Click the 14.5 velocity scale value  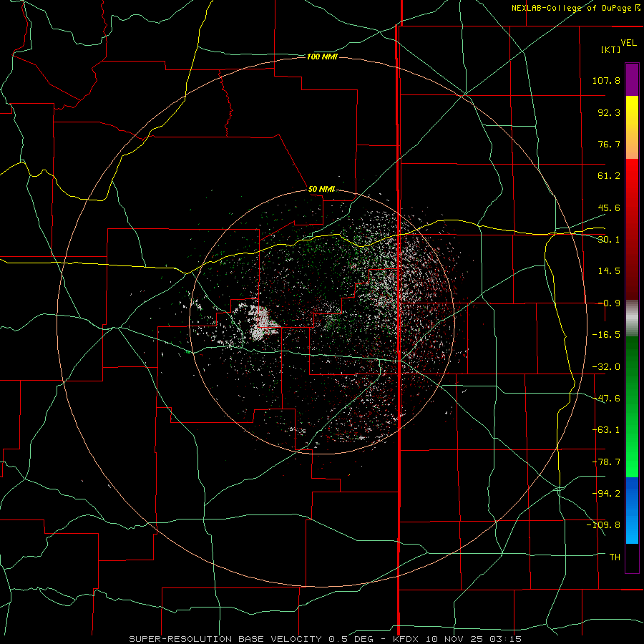pyautogui.click(x=609, y=271)
